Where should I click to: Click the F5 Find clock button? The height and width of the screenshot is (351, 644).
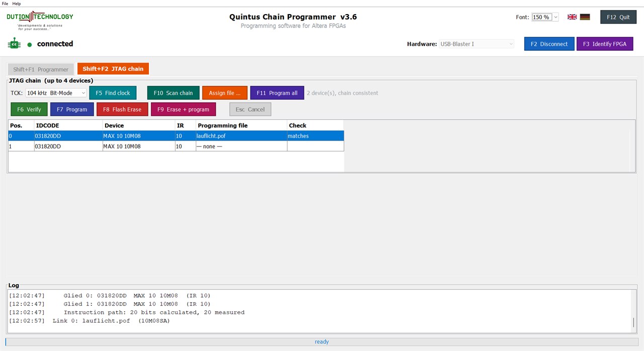(x=113, y=93)
